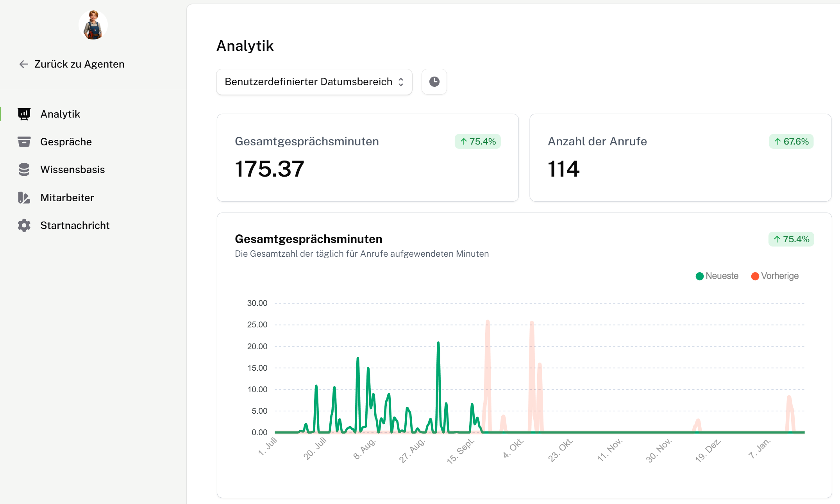Click the Gesamtgesprächsminuten 175.37 card

click(367, 157)
